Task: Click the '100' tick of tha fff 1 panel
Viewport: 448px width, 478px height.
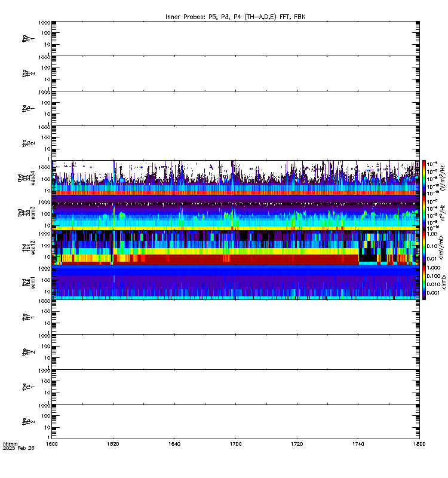Action: tap(46, 33)
